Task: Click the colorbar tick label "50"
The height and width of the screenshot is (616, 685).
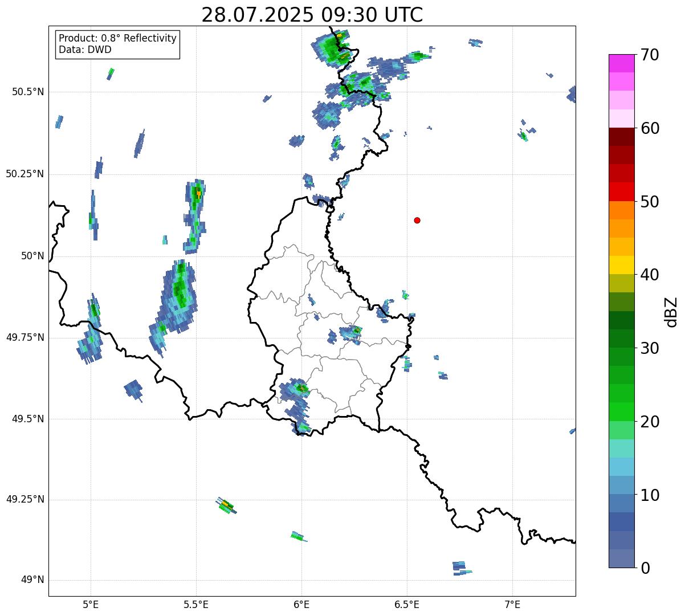Action: 650,202
